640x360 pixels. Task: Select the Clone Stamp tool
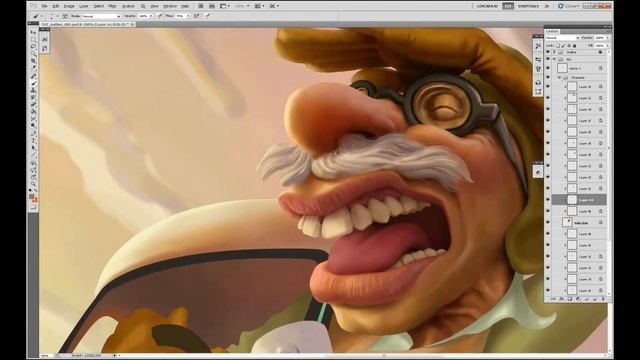click(33, 90)
